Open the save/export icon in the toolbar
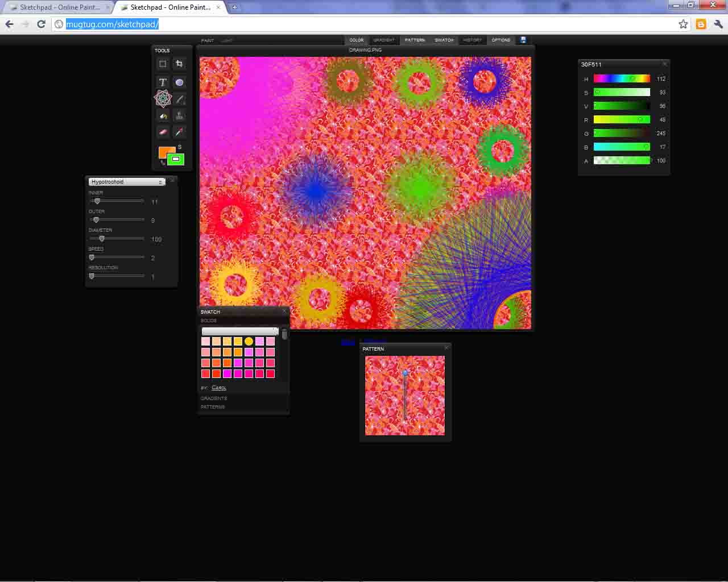728x582 pixels. click(x=523, y=40)
